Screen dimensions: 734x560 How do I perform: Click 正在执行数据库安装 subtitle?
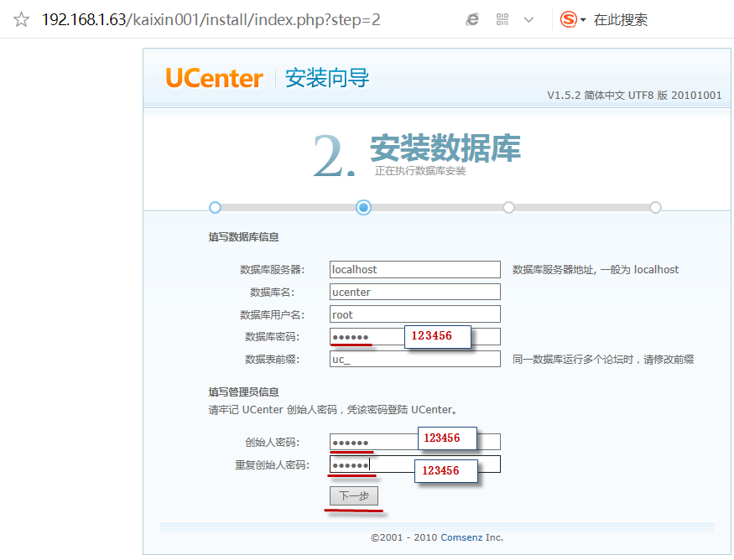[420, 171]
